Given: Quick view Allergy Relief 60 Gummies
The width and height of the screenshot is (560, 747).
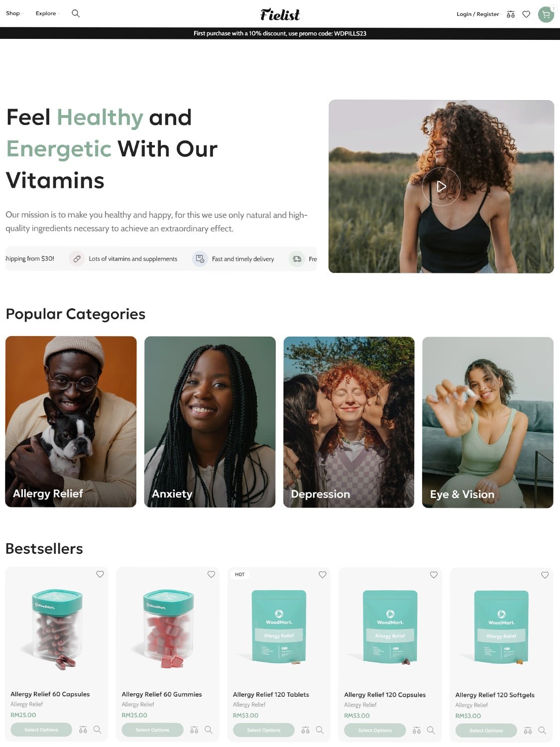Looking at the screenshot, I should click(209, 730).
